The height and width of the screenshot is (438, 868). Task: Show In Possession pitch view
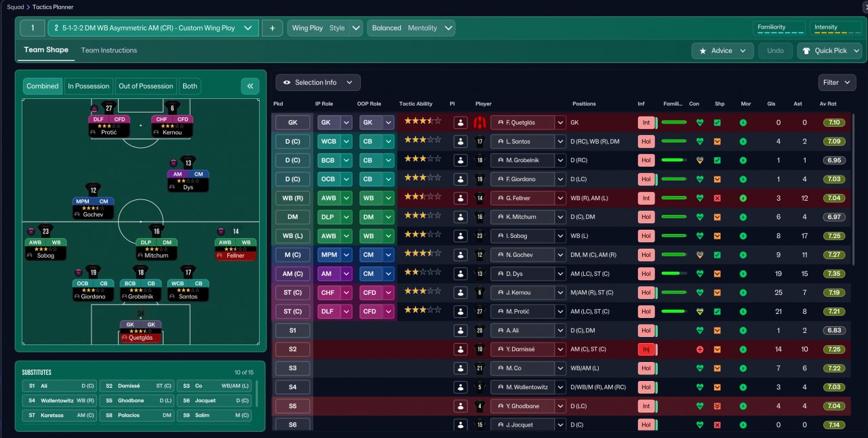tap(88, 86)
